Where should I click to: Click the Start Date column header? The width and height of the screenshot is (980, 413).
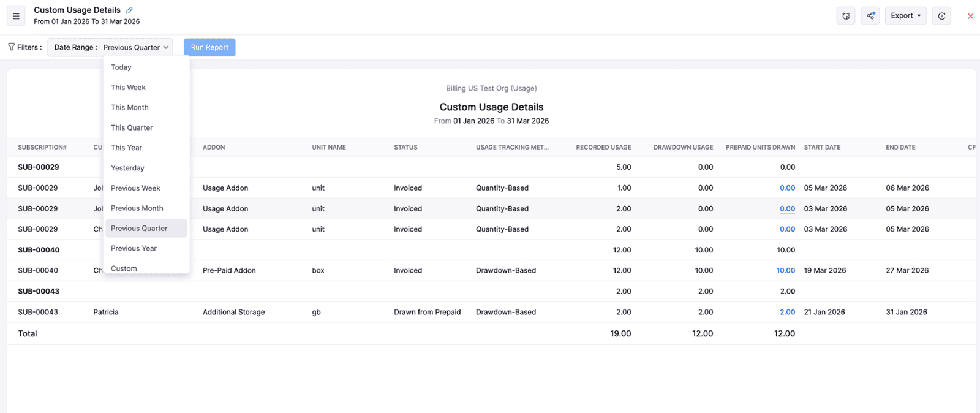[822, 147]
